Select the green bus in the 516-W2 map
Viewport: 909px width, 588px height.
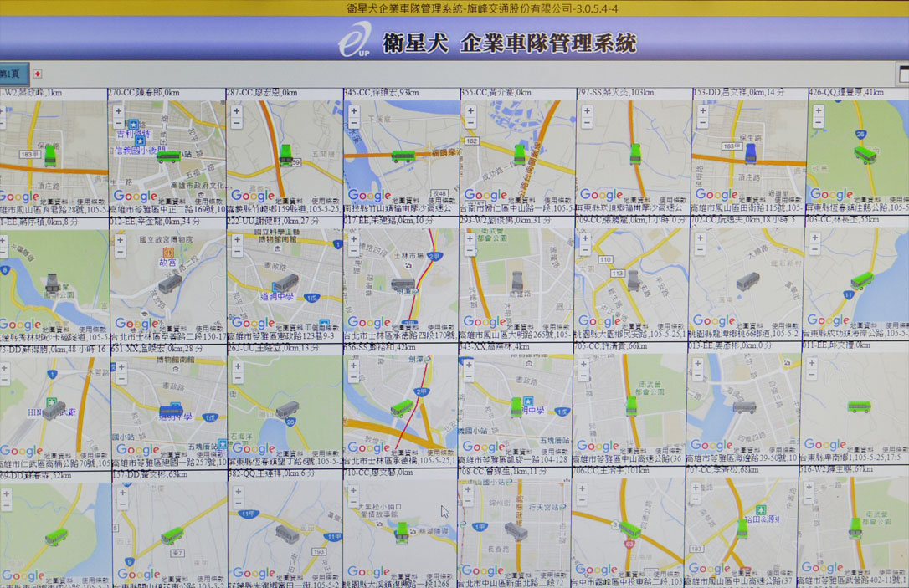(x=855, y=529)
